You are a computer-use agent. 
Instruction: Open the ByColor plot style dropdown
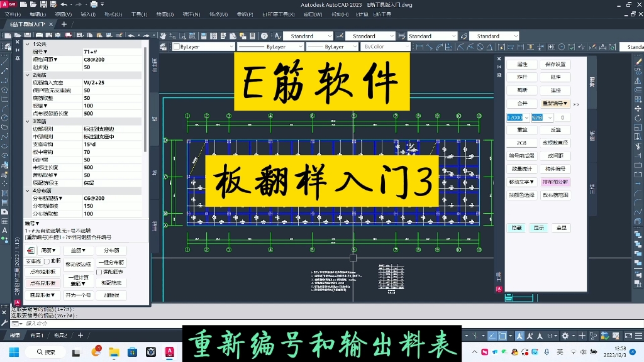pyautogui.click(x=385, y=47)
